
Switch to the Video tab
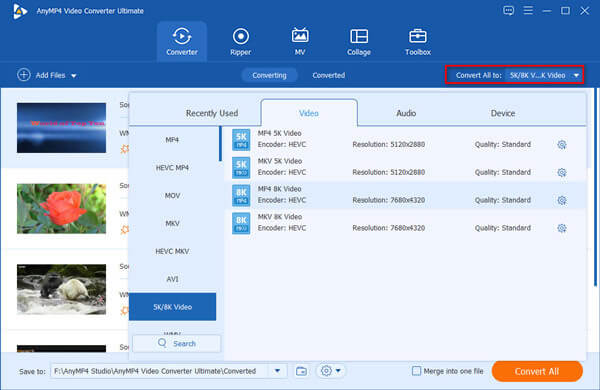(x=309, y=113)
